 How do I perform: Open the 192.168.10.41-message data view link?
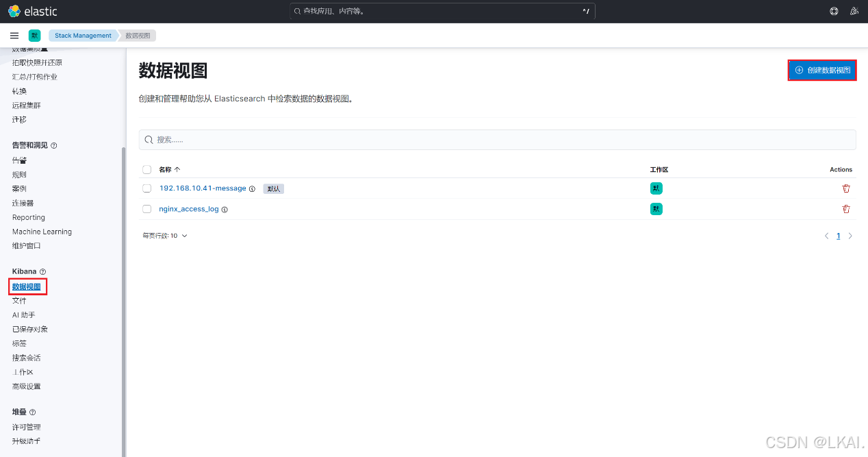coord(203,188)
